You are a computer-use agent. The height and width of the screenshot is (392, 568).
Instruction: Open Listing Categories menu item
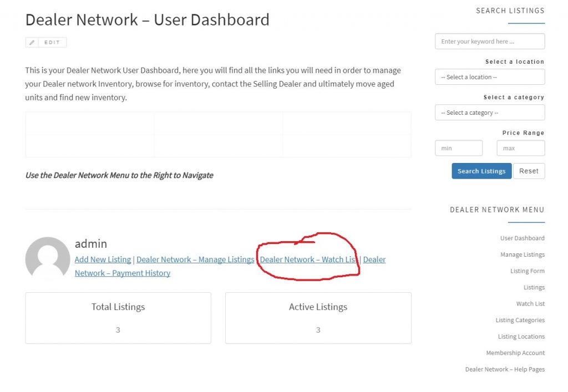point(520,320)
